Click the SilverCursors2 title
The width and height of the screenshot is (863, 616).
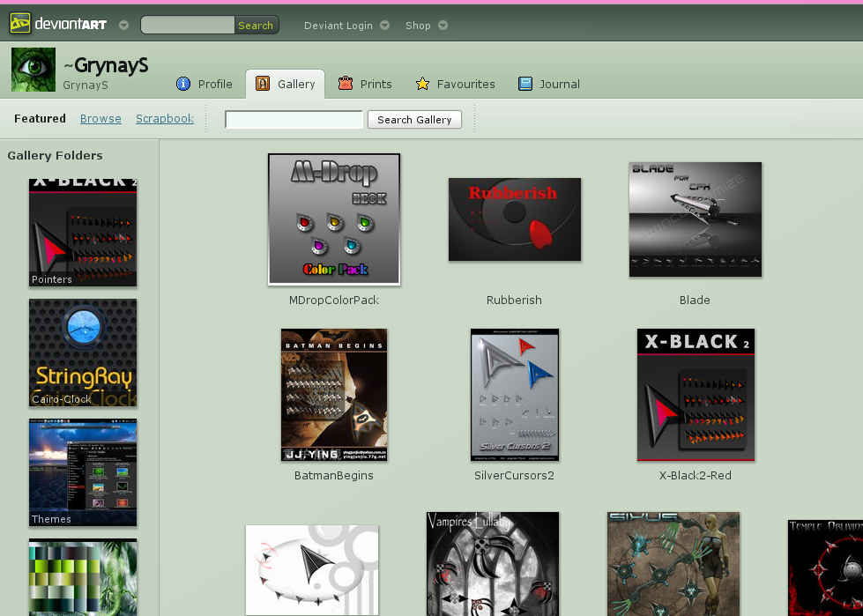click(x=514, y=476)
